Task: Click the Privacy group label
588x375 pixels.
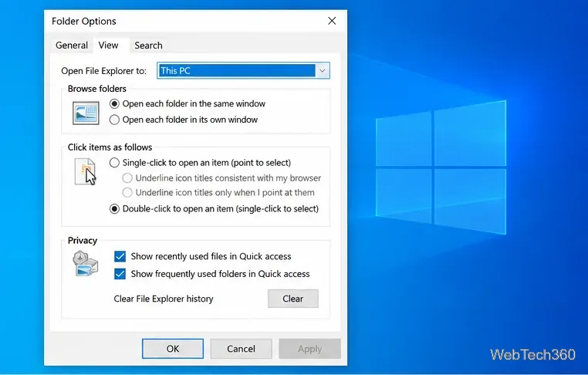Action: pos(83,241)
